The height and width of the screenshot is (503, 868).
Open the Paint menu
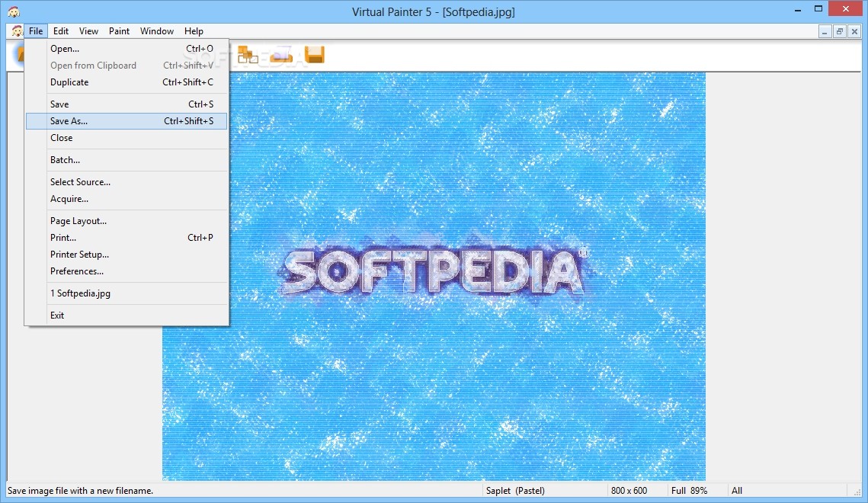point(119,31)
